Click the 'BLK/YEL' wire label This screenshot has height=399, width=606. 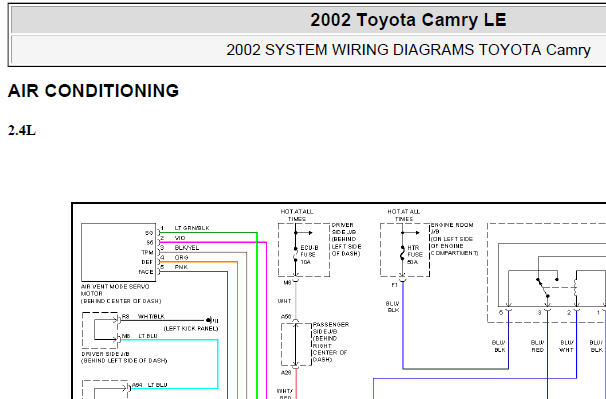(187, 248)
